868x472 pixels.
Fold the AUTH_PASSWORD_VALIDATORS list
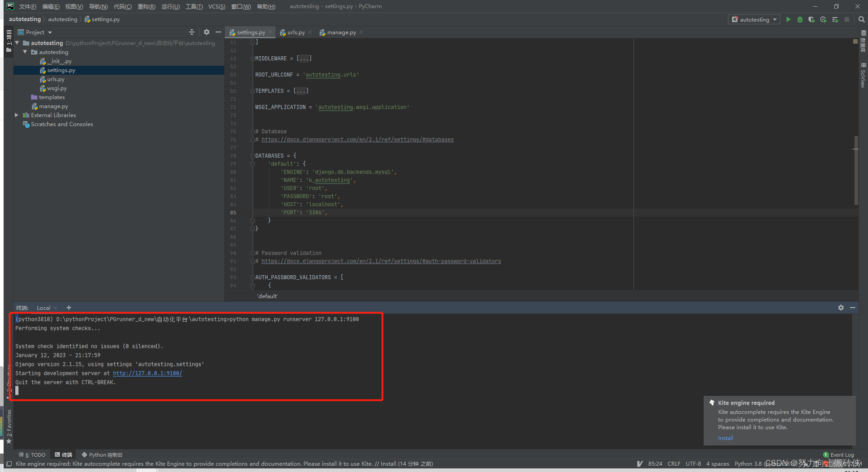(x=253, y=277)
